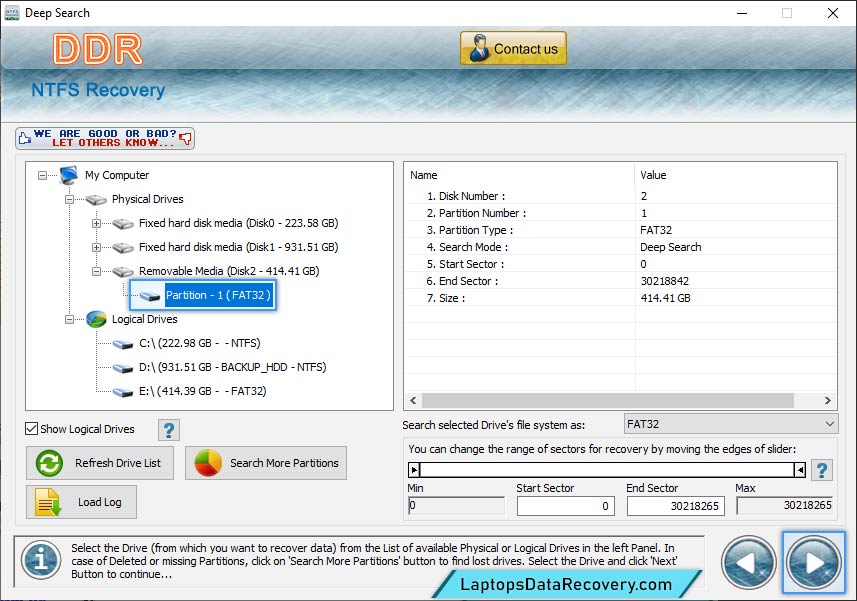The width and height of the screenshot is (857, 601).
Task: Click the Contact us button
Action: coord(513,48)
